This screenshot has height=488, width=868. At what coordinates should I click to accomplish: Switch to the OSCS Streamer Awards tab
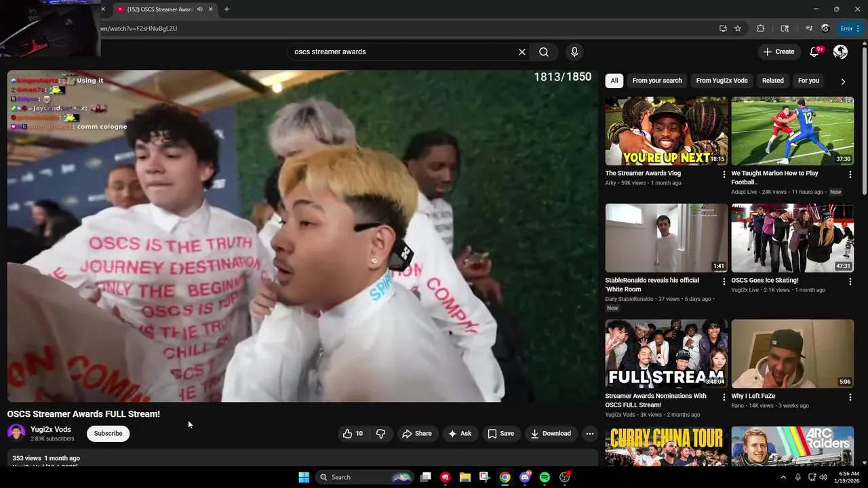point(159,9)
